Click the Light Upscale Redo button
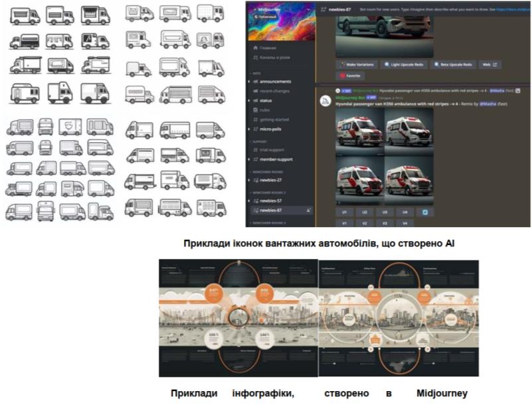Screen dimensions: 532x409 [x=404, y=64]
